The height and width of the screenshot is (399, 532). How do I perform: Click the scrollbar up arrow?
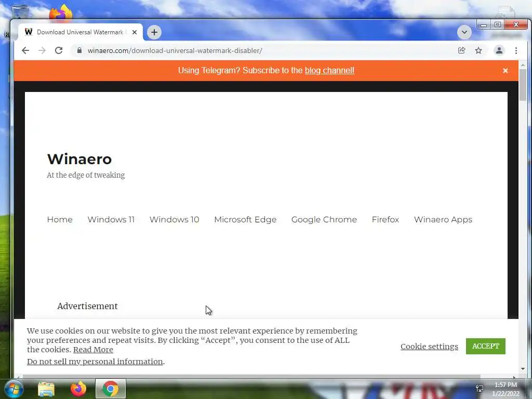523,64
